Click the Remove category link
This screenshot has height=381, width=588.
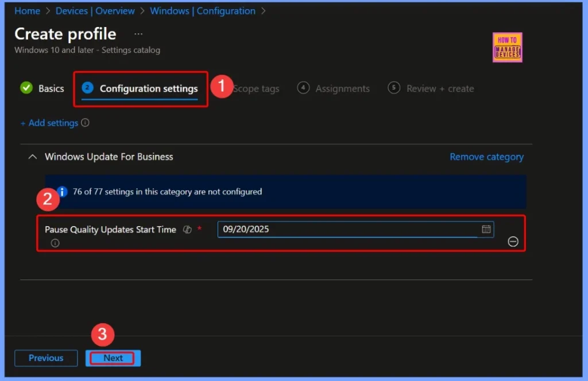(486, 157)
